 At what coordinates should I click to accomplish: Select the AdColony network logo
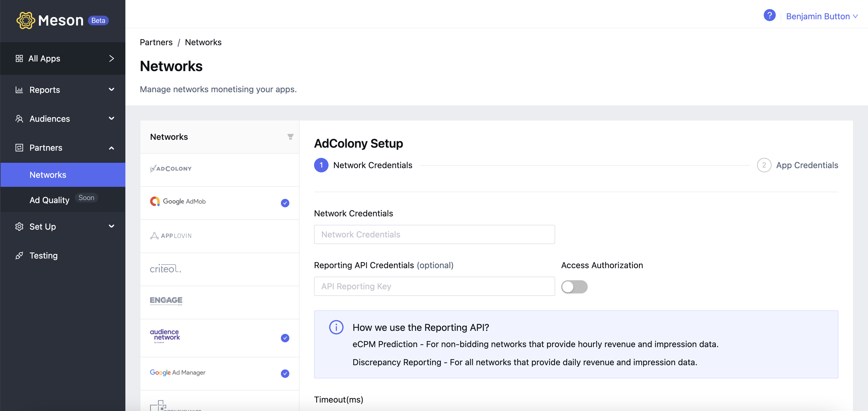tap(171, 168)
